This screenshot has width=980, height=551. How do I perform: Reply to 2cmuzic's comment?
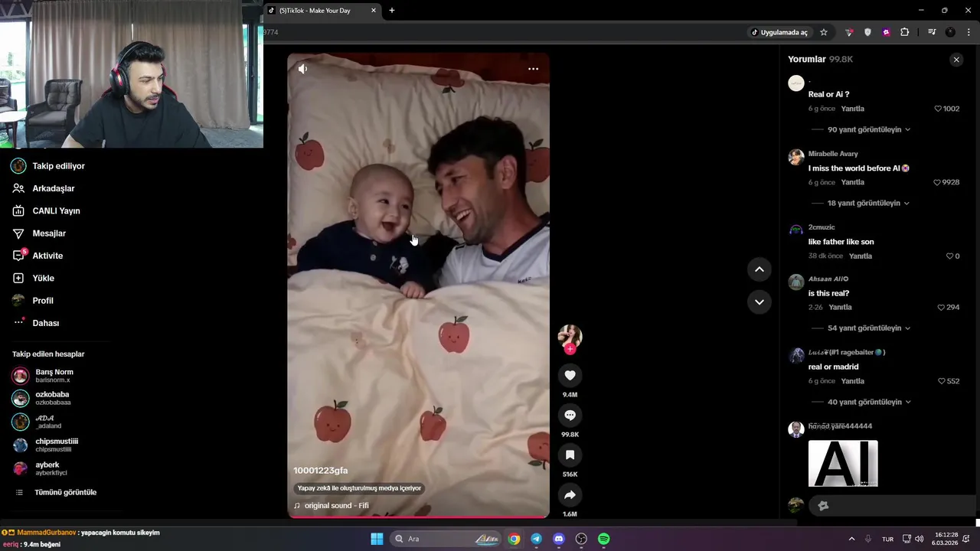(860, 256)
